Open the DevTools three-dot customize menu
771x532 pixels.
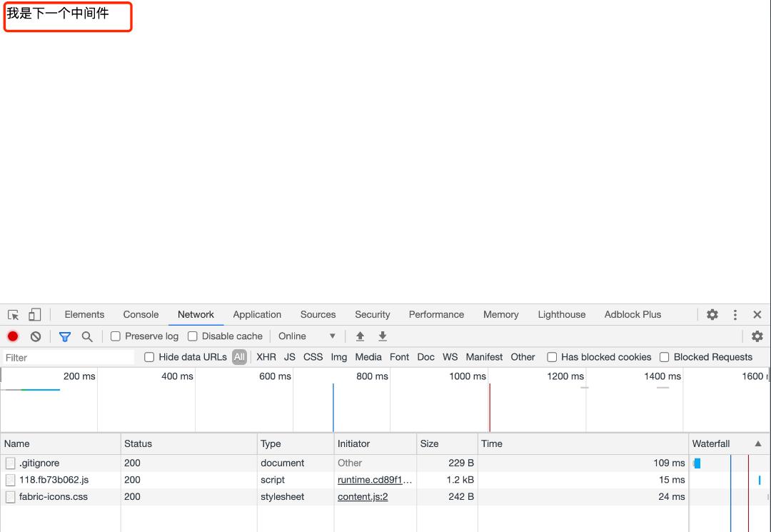pos(735,315)
